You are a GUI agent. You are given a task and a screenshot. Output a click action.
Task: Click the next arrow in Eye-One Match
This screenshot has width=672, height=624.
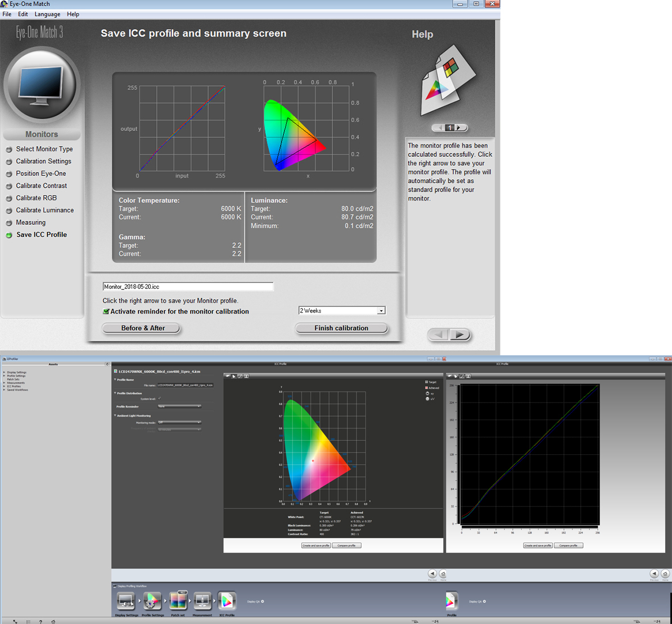pos(460,335)
